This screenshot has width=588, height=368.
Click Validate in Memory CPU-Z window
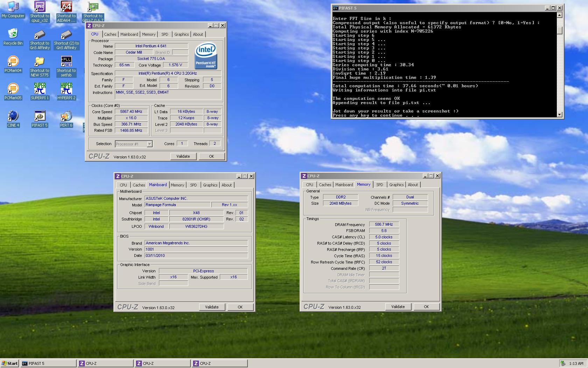pyautogui.click(x=398, y=307)
